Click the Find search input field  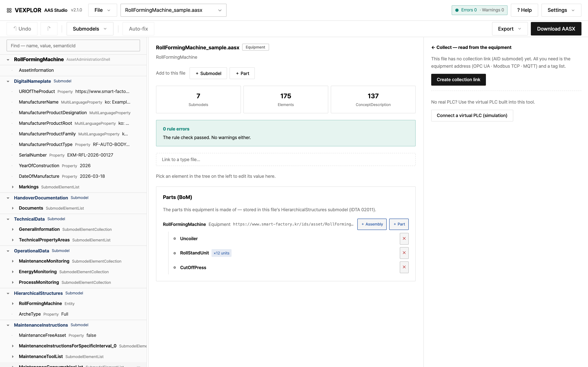(73, 46)
